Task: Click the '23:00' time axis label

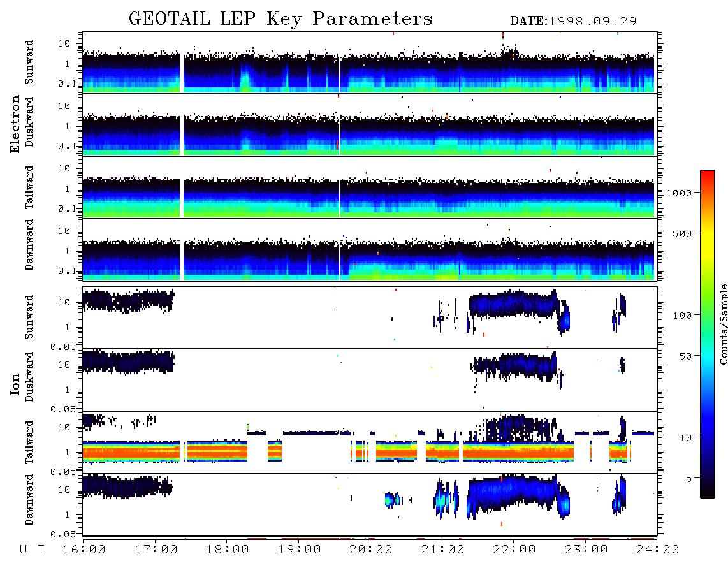Action: [586, 550]
